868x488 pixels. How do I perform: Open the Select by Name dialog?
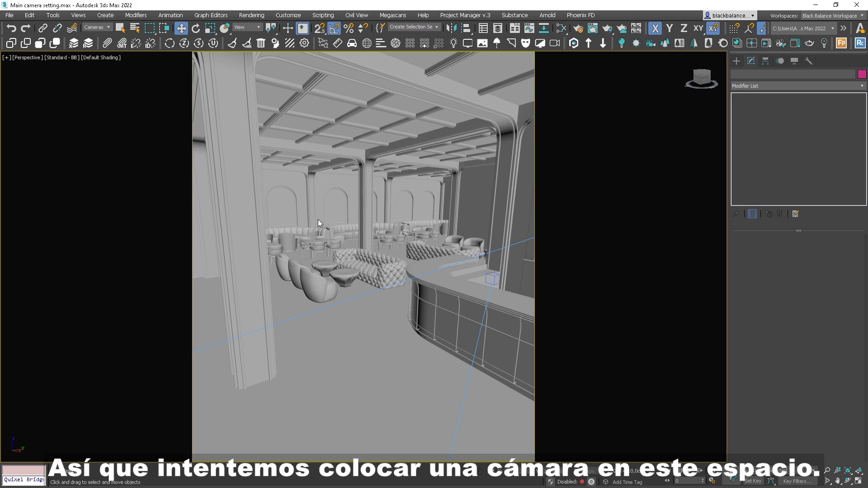click(x=134, y=28)
